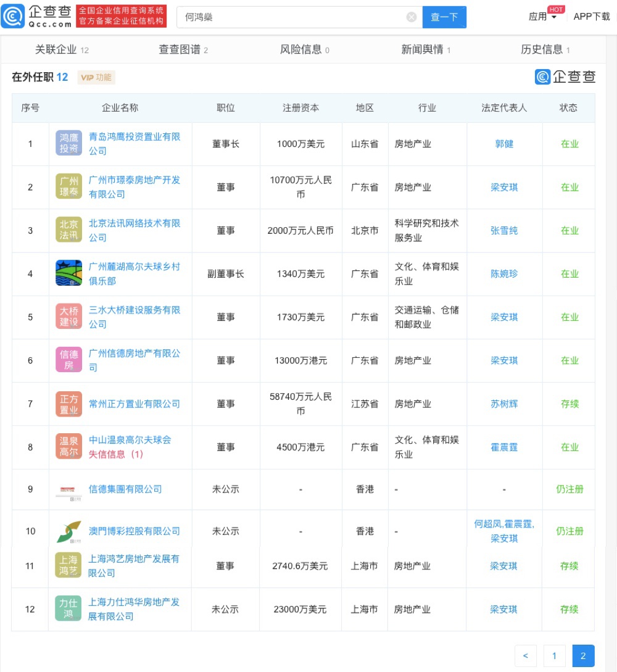Clear the search field with the X icon
The width and height of the screenshot is (617, 672).
412,17
